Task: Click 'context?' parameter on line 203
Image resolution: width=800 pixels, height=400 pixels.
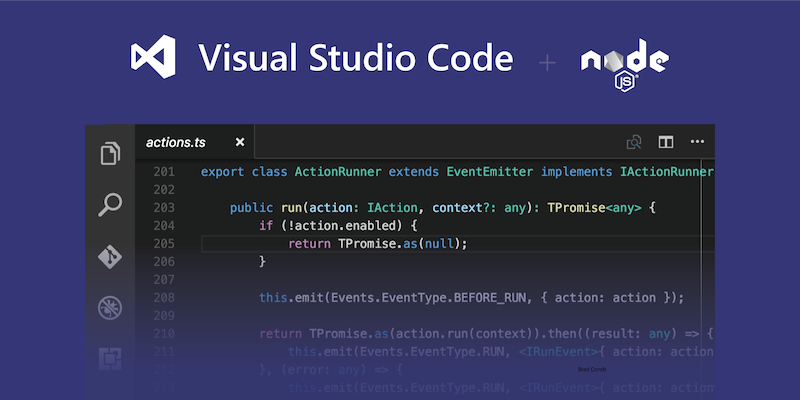Action: tap(461, 208)
